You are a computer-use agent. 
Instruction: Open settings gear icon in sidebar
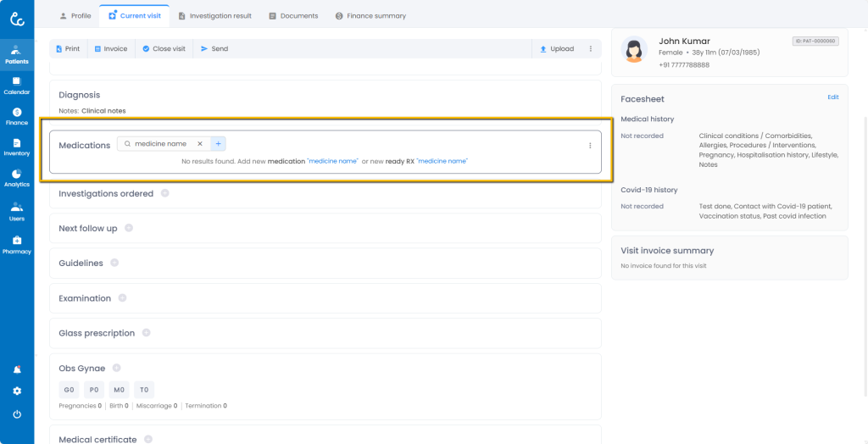click(17, 391)
